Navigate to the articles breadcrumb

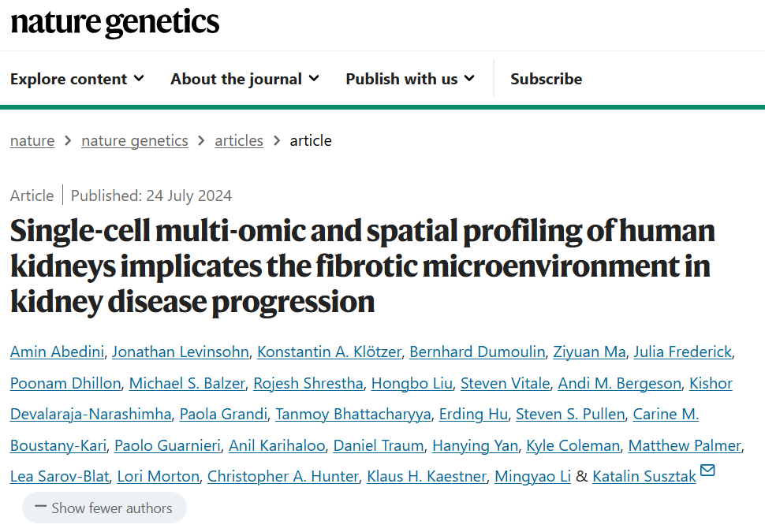239,141
